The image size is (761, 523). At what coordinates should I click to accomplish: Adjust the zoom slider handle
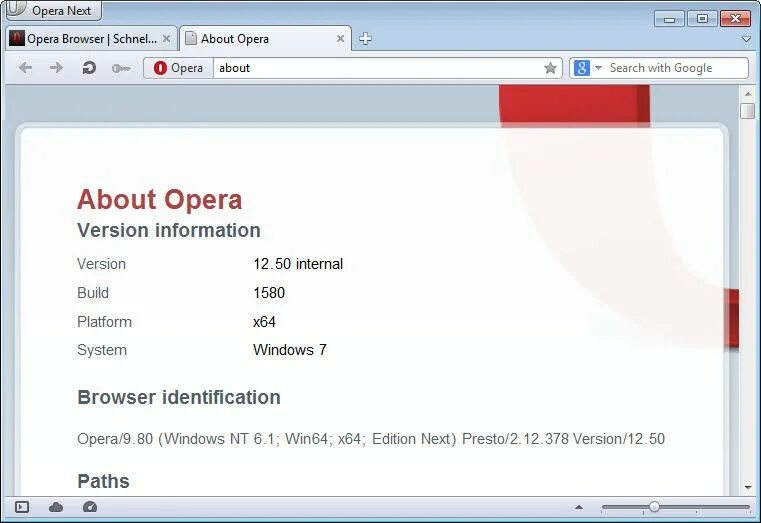click(x=654, y=507)
